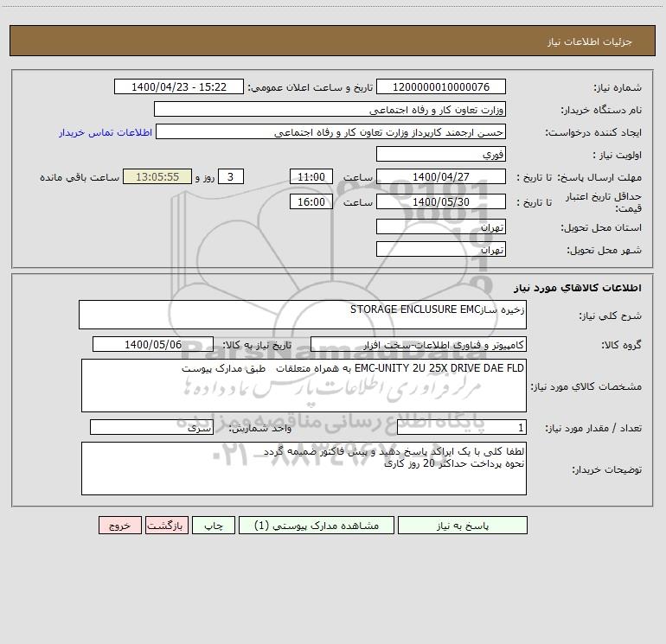Click the general description STORAGE ENCLUSURE EMC field
Viewport: 666px width, 644px height.
(x=303, y=315)
